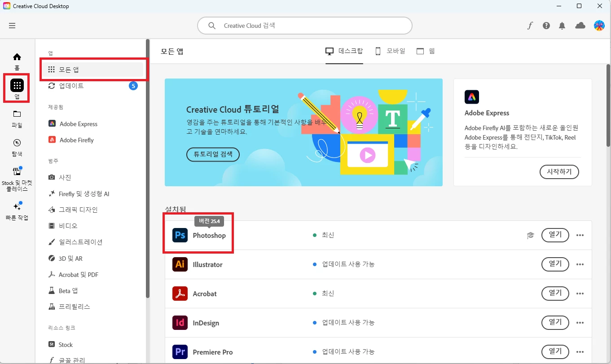The height and width of the screenshot is (364, 611).
Task: Open the account profile avatar
Action: click(599, 26)
